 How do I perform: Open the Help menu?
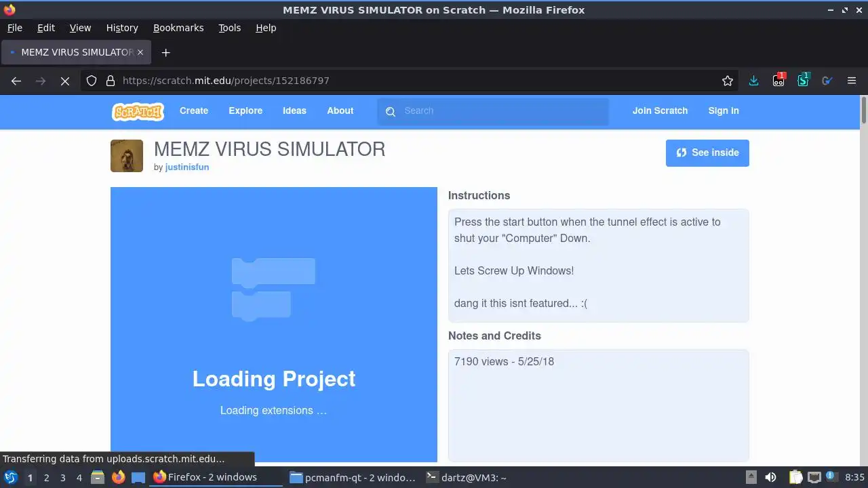pyautogui.click(x=266, y=28)
